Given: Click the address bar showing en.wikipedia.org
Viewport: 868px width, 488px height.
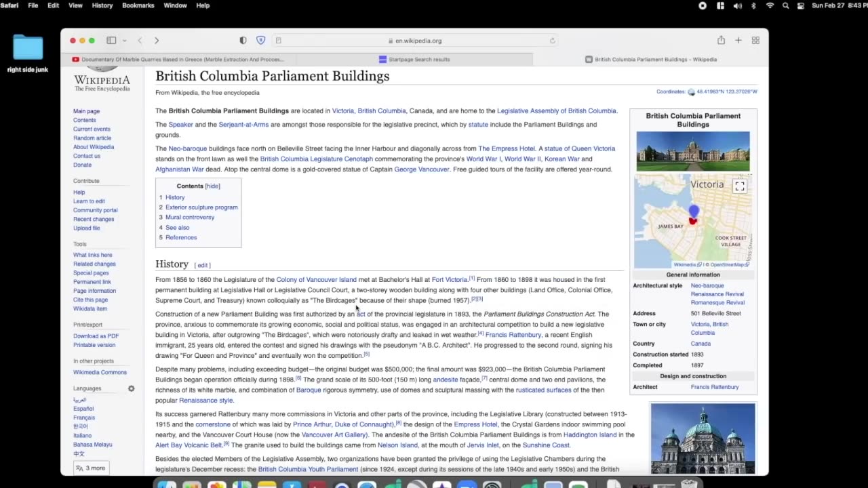Looking at the screenshot, I should pyautogui.click(x=415, y=41).
